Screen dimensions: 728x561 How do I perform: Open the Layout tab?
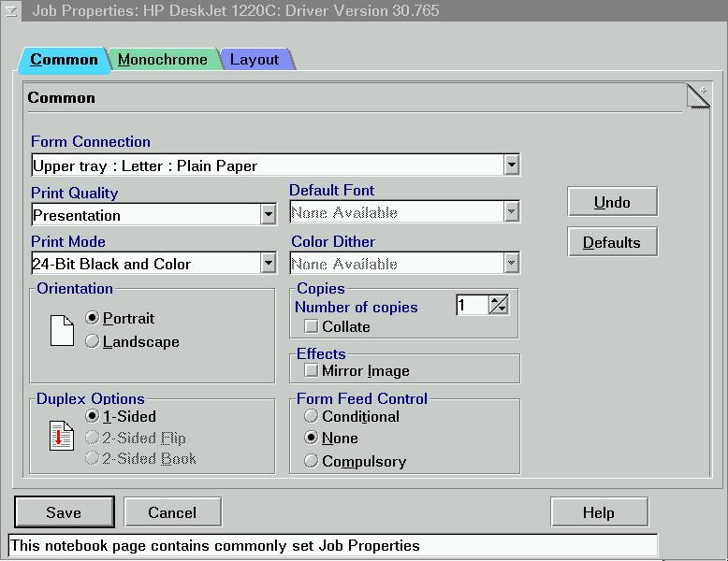[x=255, y=60]
